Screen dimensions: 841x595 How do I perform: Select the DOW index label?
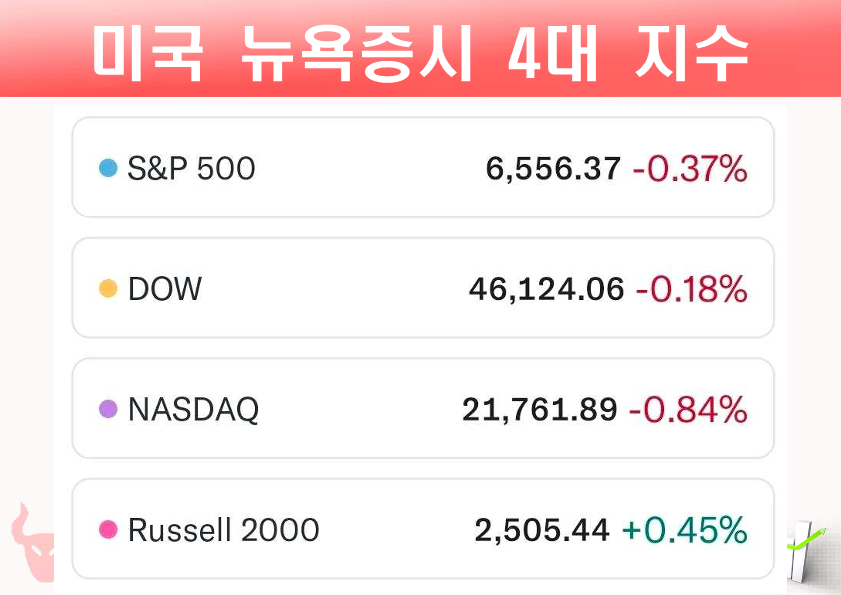click(x=165, y=289)
